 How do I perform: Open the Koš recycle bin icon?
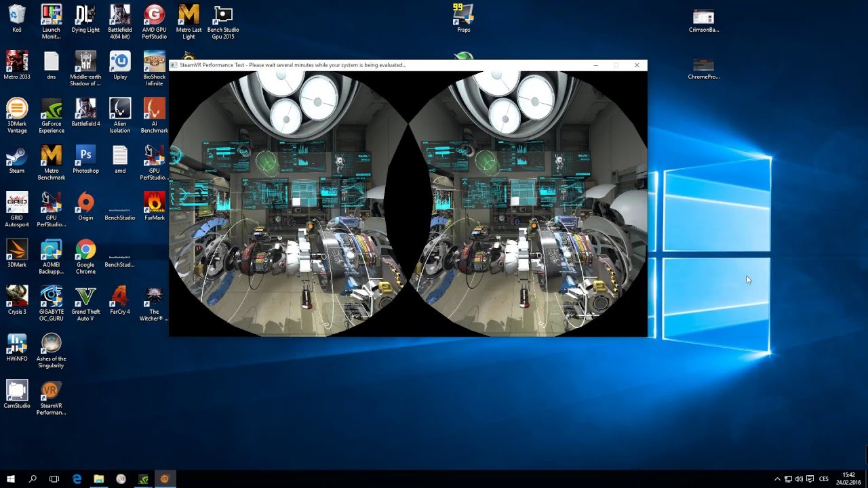tap(17, 18)
